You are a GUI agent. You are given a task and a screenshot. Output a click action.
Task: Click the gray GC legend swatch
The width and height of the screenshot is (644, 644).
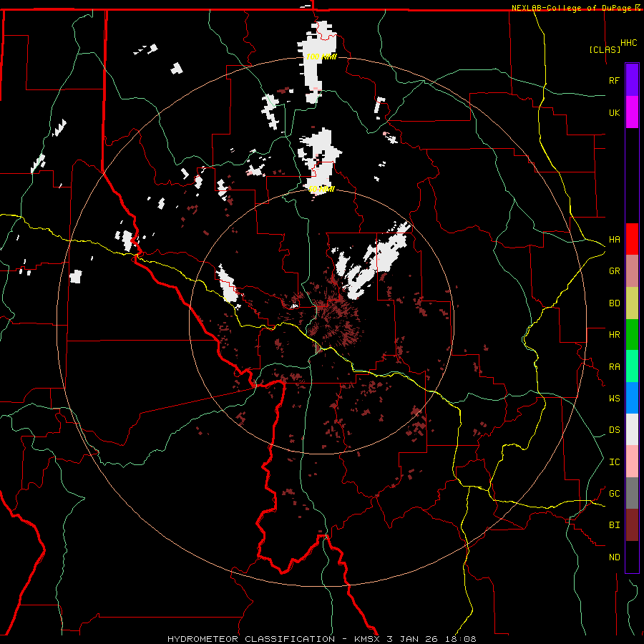(x=632, y=493)
